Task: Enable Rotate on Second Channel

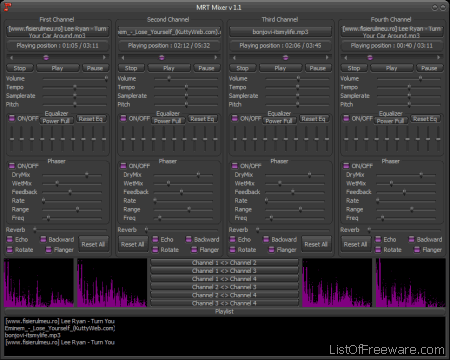Action: (x=155, y=250)
